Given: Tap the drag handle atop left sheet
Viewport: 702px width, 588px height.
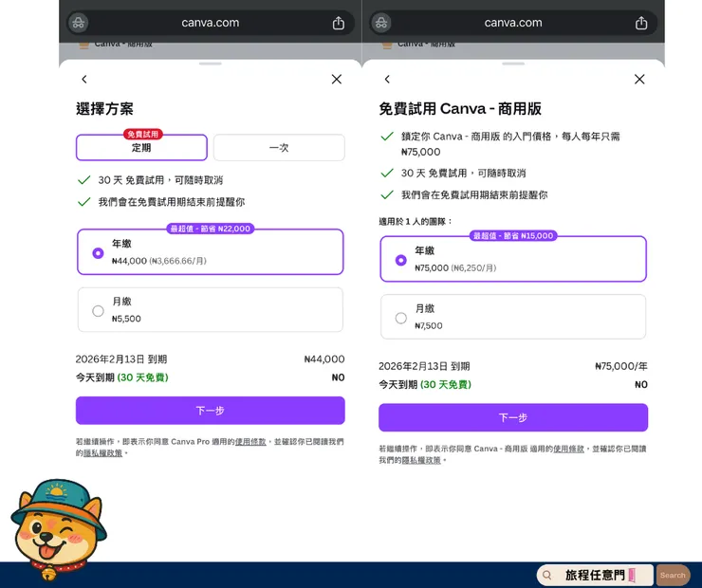Looking at the screenshot, I should pos(210,64).
